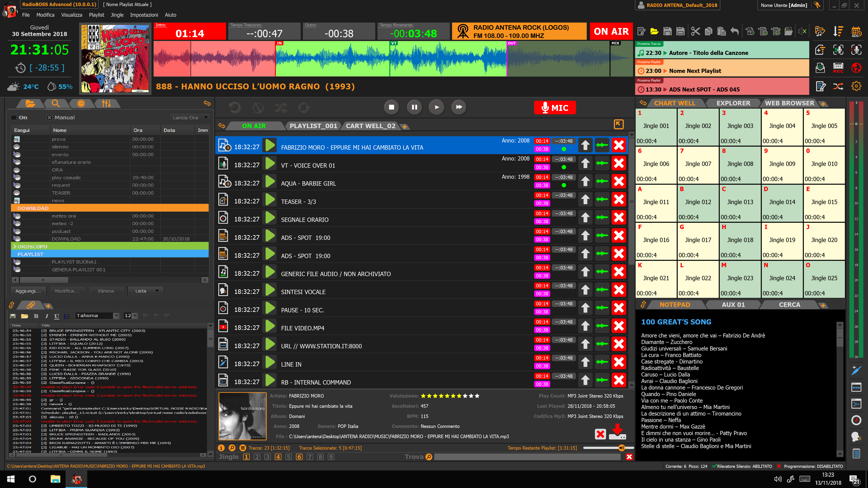Click the paperclip log tab icon
868x488 pixels.
pyautogui.click(x=31, y=305)
